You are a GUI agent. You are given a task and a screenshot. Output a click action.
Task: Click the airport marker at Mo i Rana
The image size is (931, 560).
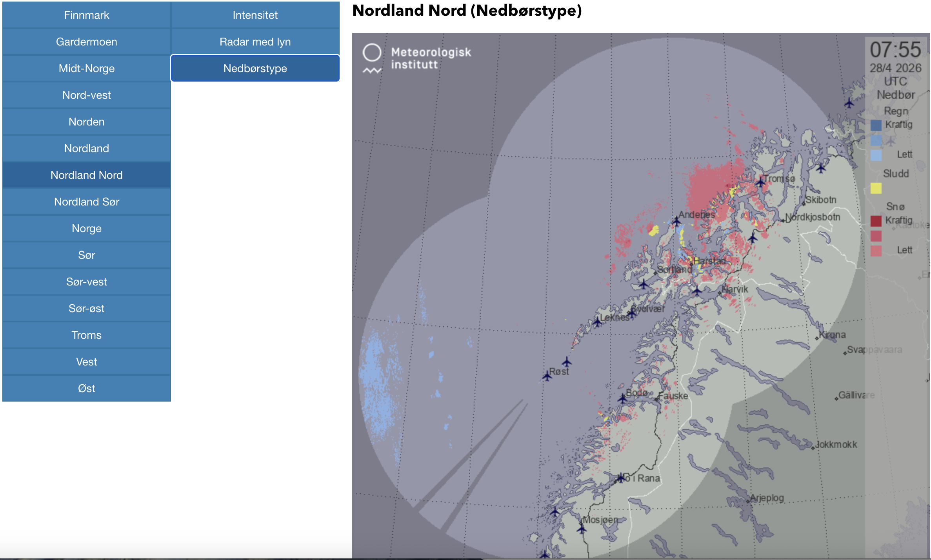click(x=620, y=478)
